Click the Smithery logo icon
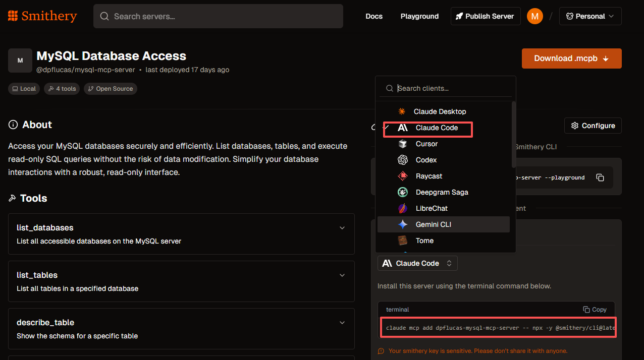 pos(13,16)
